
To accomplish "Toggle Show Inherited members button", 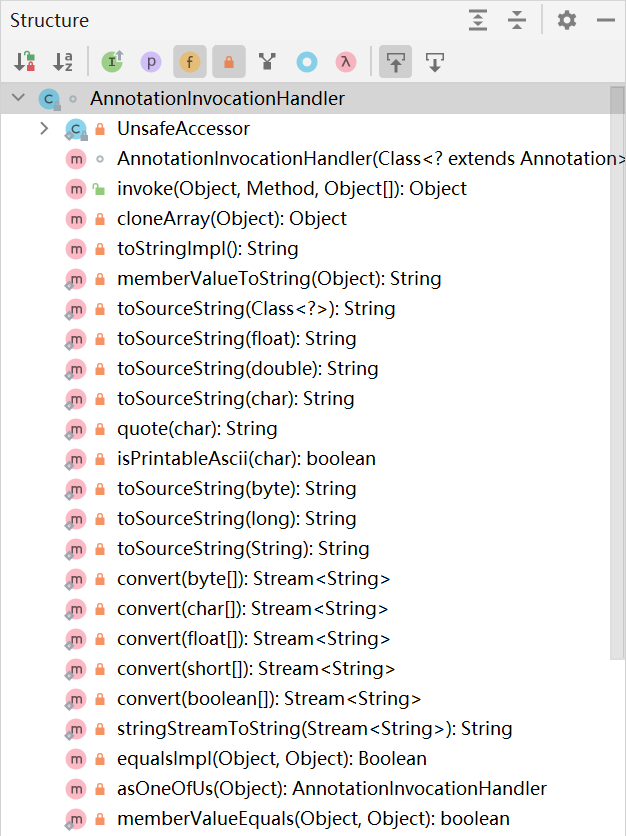I will click(113, 62).
